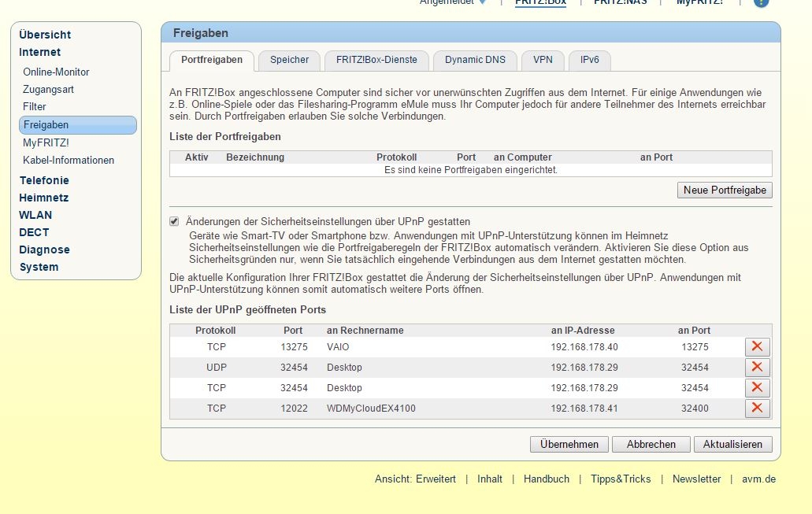This screenshot has height=514, width=812.
Task: Click the FRITZ!Box header link
Action: [x=540, y=2]
